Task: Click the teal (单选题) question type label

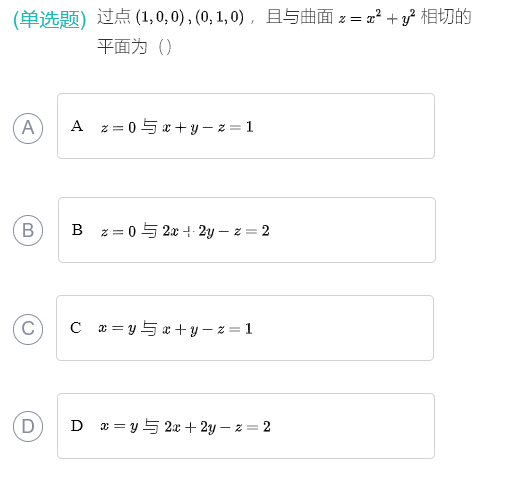Action: [49, 19]
